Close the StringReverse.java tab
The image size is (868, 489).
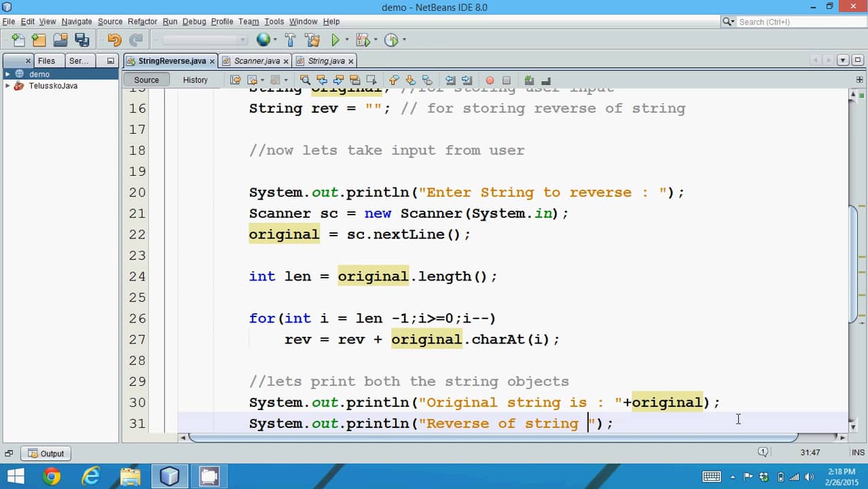pyautogui.click(x=212, y=61)
